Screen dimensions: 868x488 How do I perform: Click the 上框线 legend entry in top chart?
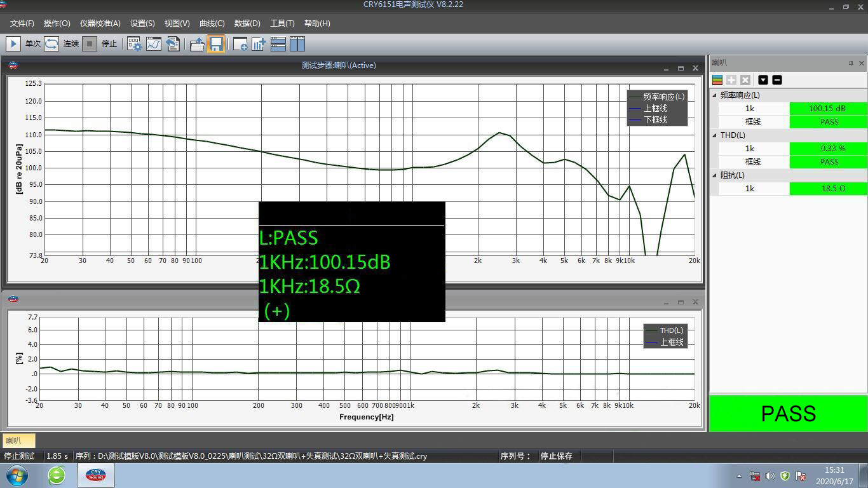coord(648,108)
